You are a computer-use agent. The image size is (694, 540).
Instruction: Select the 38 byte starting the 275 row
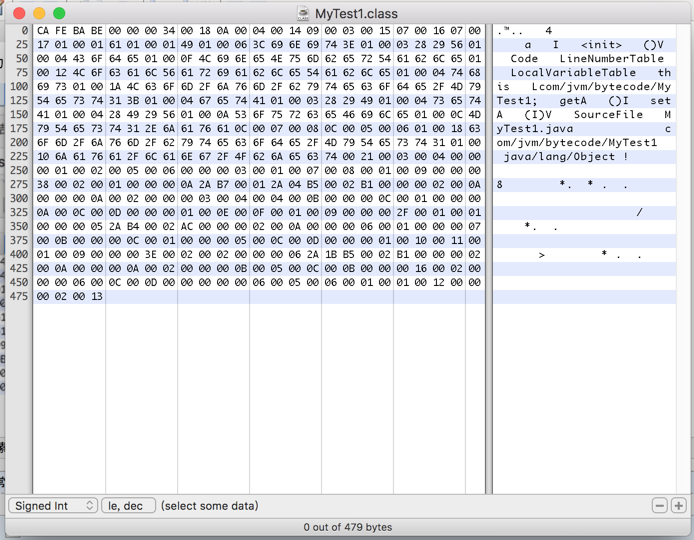click(43, 184)
